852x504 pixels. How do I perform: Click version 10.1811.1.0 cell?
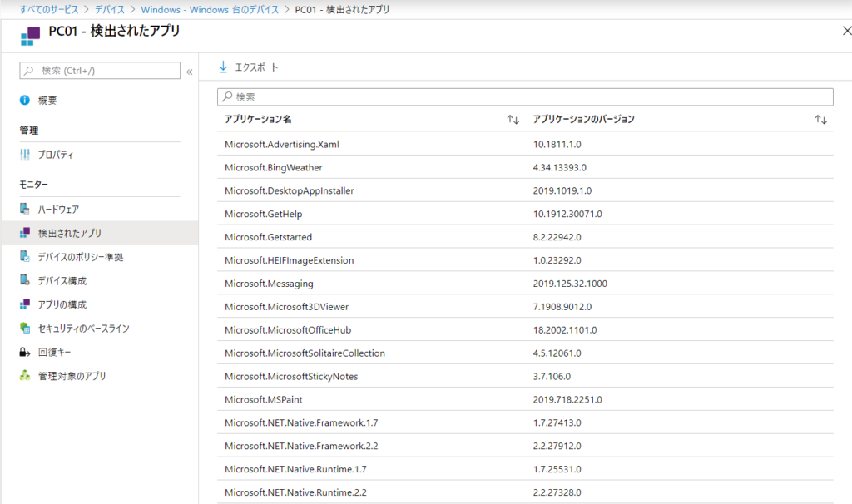point(557,144)
